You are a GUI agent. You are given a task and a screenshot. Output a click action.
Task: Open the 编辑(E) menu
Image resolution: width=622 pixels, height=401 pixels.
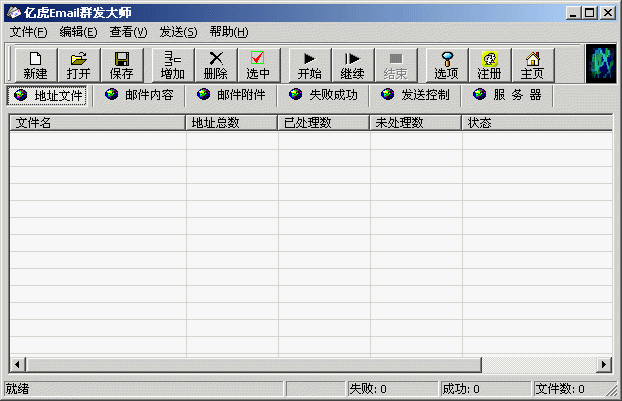79,32
